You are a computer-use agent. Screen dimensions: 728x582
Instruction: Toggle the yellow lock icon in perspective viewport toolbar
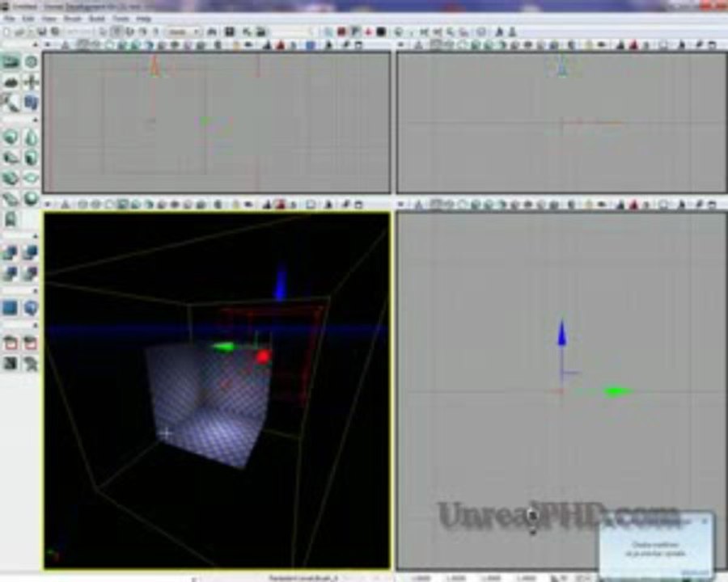pyautogui.click(x=236, y=205)
